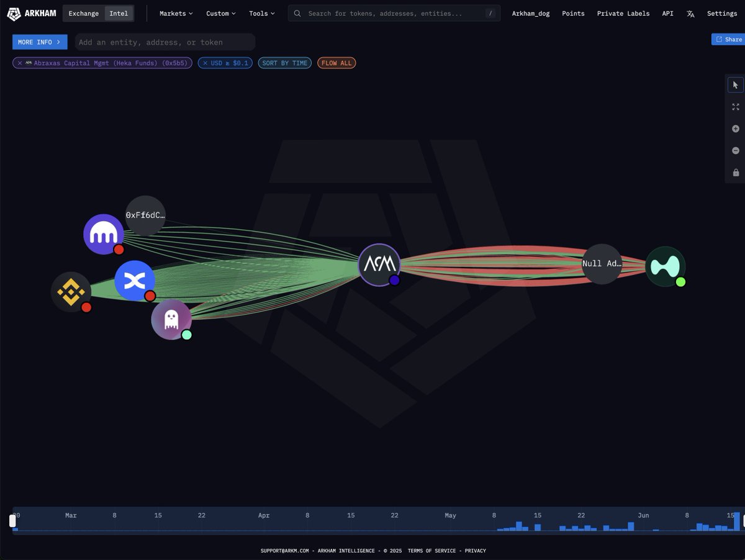The height and width of the screenshot is (560, 745).
Task: Open the Points page
Action: (573, 13)
